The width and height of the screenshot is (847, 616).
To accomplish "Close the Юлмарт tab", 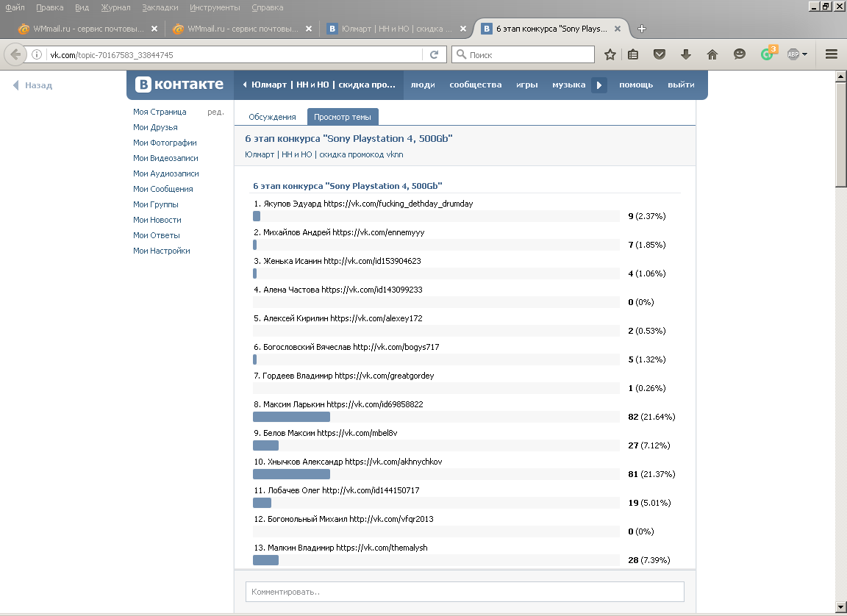I will coord(463,29).
